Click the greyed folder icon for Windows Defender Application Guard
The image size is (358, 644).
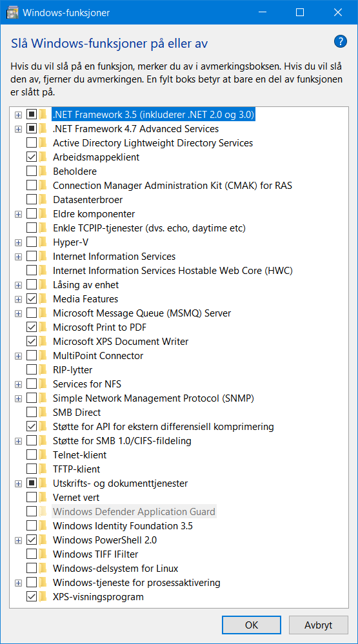pyautogui.click(x=43, y=512)
